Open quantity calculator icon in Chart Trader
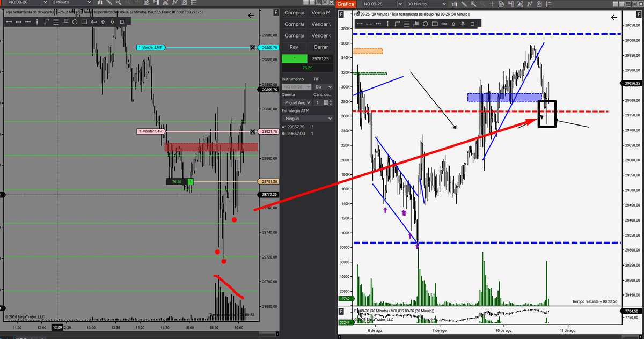Screen dimensions: 644x339 [326, 102]
